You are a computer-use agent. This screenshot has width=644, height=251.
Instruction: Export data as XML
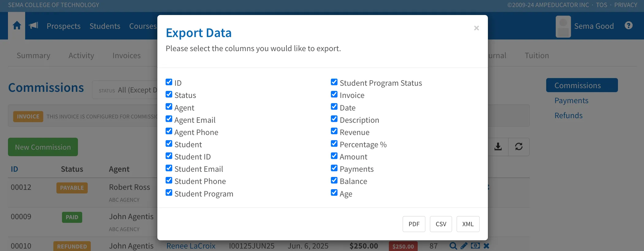(x=468, y=224)
